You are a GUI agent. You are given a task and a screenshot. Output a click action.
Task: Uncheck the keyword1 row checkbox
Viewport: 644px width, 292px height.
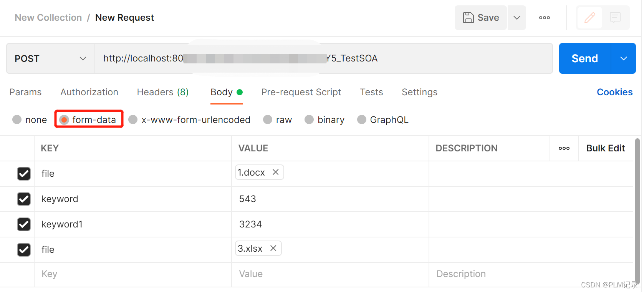[24, 224]
